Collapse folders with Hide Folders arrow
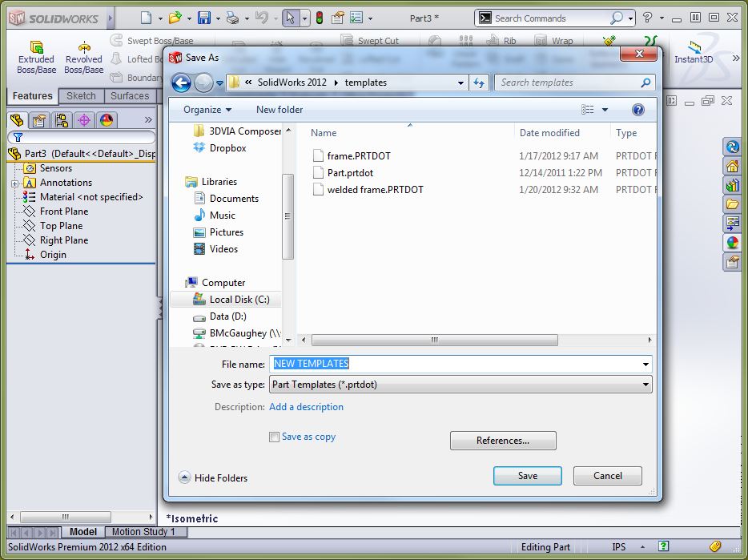The height and width of the screenshot is (560, 748). coord(184,477)
